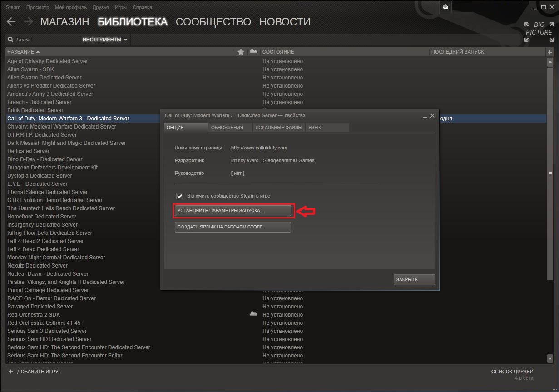Click ДОБАВИТЬ ИГРУ at the bottom
The width and height of the screenshot is (559, 392).
coord(39,372)
